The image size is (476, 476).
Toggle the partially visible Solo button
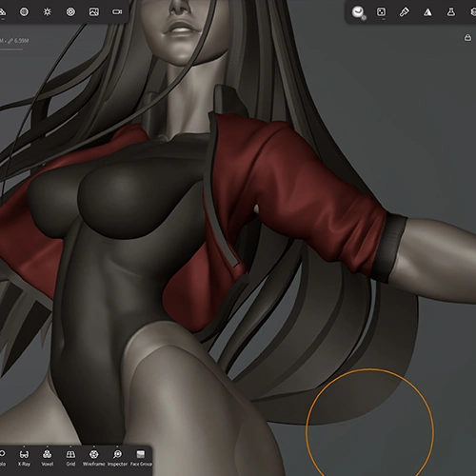tap(2, 458)
